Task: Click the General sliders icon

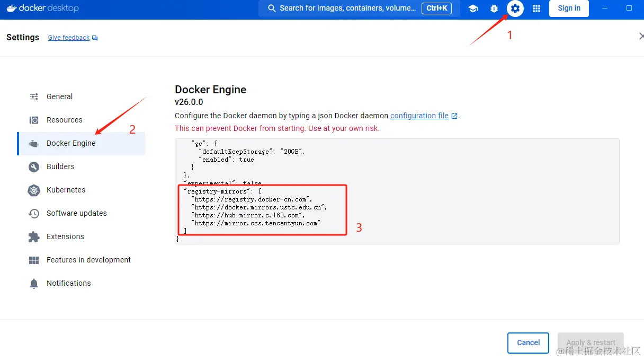Action: coord(34,96)
